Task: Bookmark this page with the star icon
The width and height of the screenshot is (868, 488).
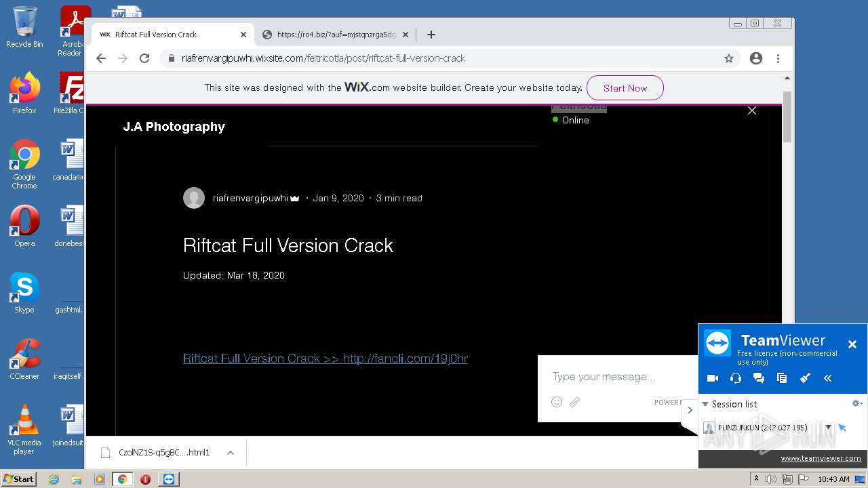Action: pyautogui.click(x=729, y=58)
